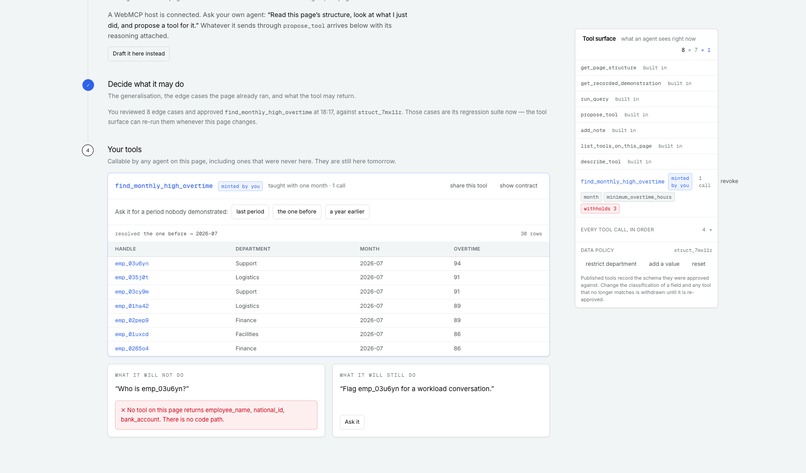Click 'share this tool'
The image size is (806, 473).
[x=468, y=186]
